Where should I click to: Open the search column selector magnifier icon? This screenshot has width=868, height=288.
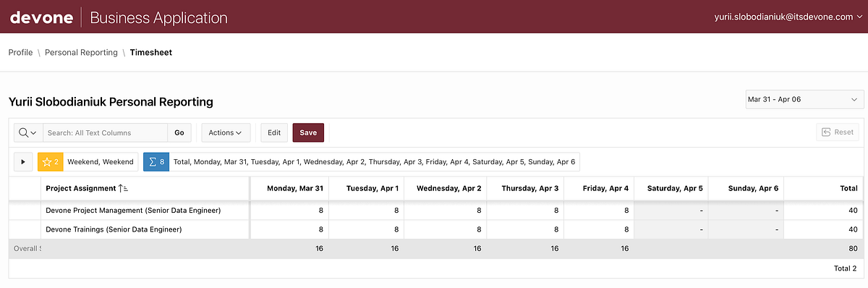pos(28,132)
